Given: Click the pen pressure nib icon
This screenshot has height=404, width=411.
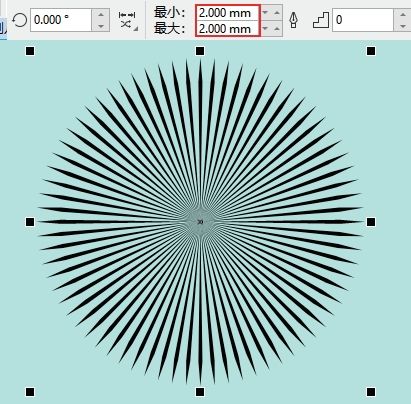Looking at the screenshot, I should click(293, 20).
